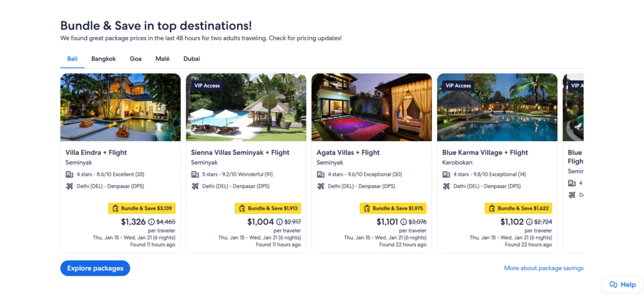Image resolution: width=644 pixels, height=296 pixels.
Task: Click the airplane icon on Agata Villas card
Action: [320, 186]
